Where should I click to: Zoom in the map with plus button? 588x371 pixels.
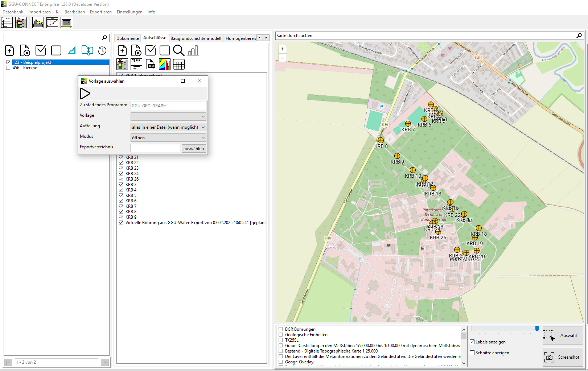tap(283, 49)
